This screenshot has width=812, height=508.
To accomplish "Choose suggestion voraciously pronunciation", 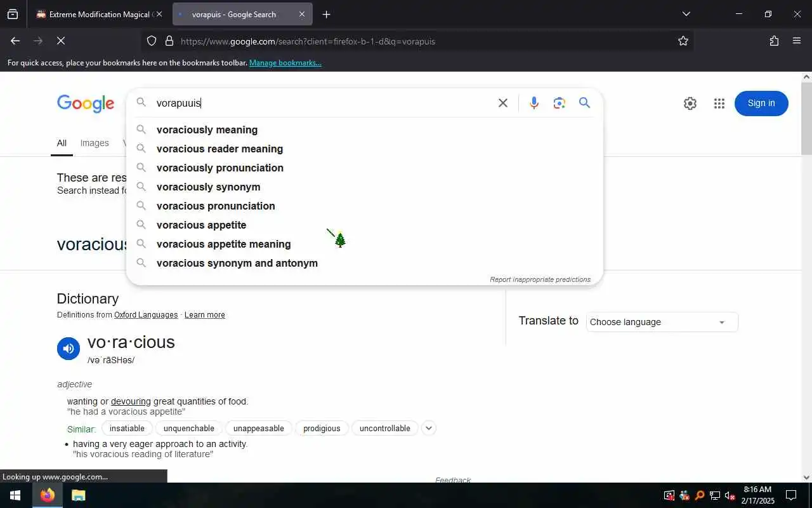I will (x=365, y=168).
